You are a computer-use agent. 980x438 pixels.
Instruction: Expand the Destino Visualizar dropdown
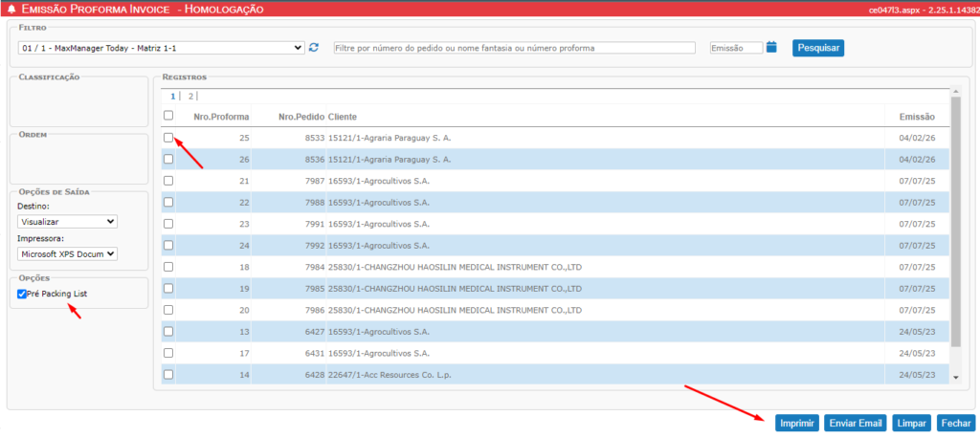point(67,222)
